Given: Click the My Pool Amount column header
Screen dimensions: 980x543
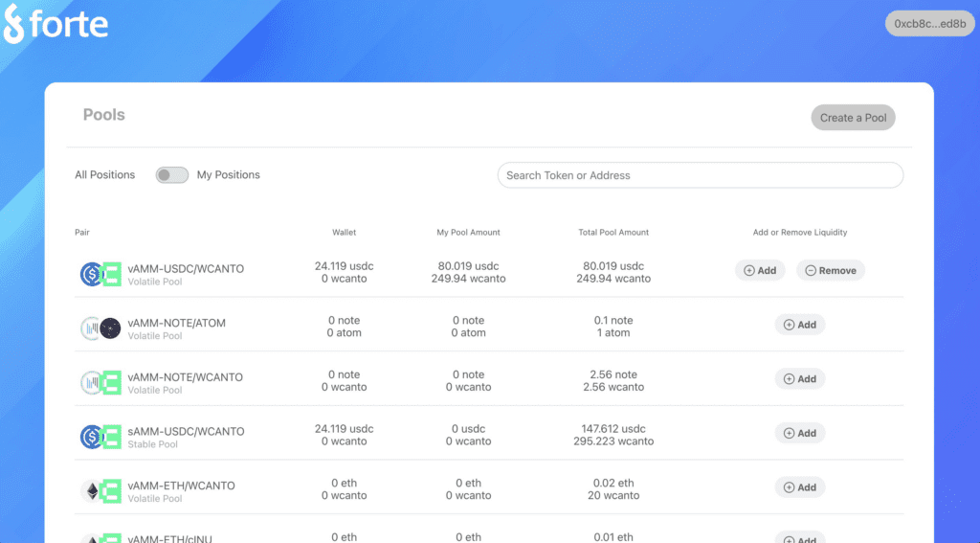Looking at the screenshot, I should coord(468,232).
